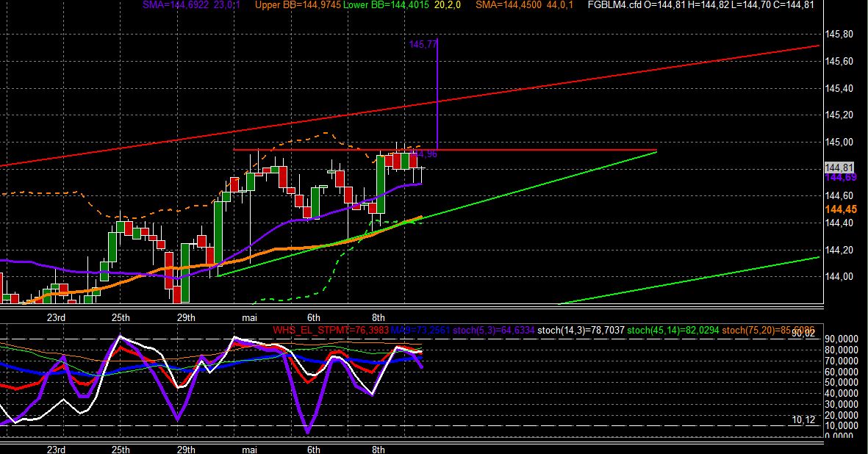This screenshot has height=454, width=868.
Task: Click the orange 144,45 SMA value on axis
Action: click(841, 209)
